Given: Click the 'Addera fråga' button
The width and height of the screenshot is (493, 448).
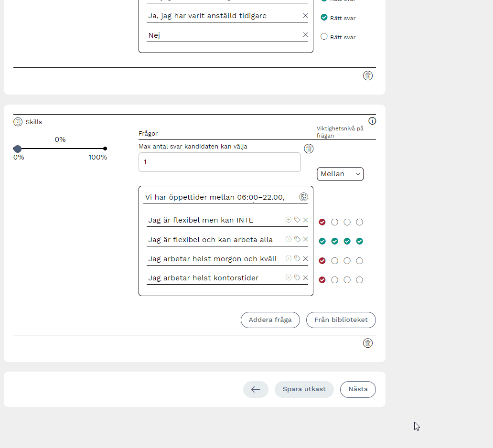Looking at the screenshot, I should point(270,320).
